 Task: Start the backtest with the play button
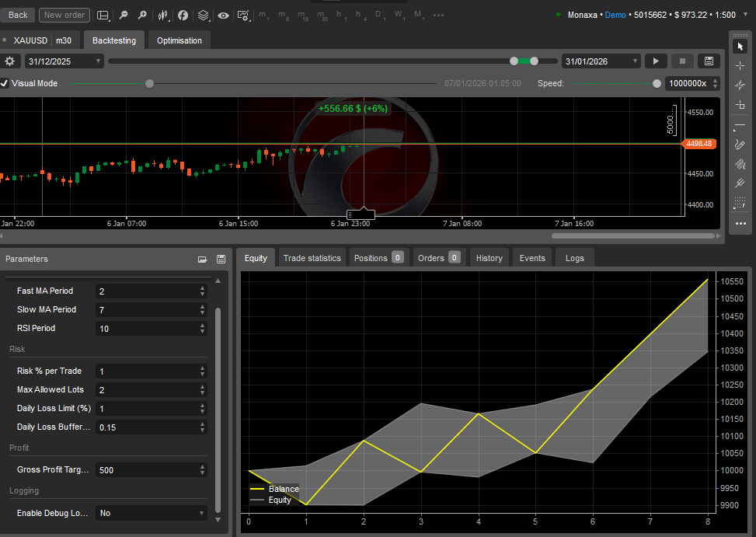(656, 61)
